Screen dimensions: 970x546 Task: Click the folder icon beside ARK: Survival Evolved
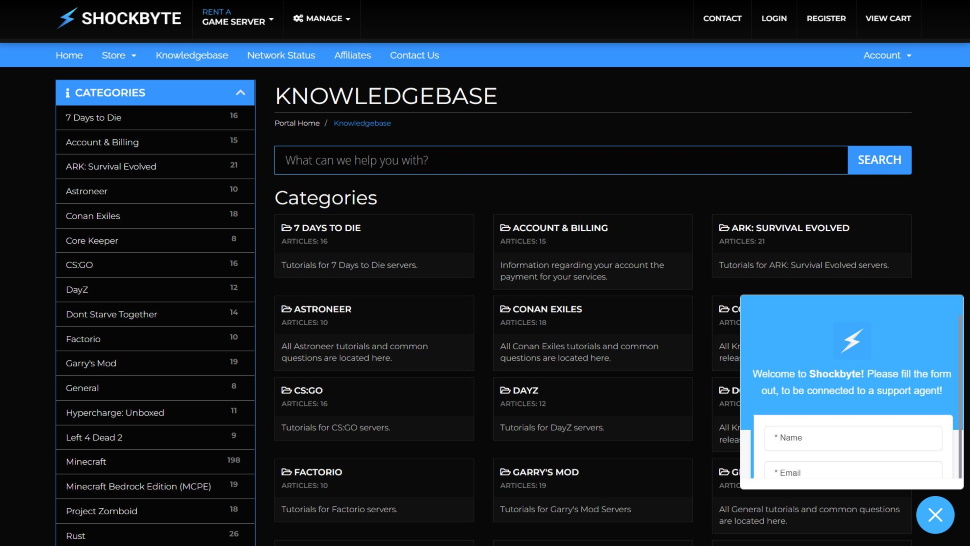coord(724,228)
